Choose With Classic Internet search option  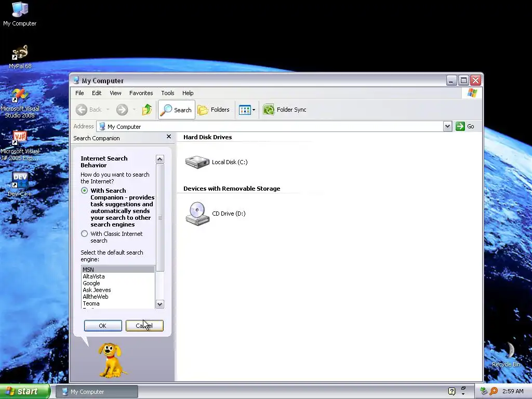pos(85,234)
